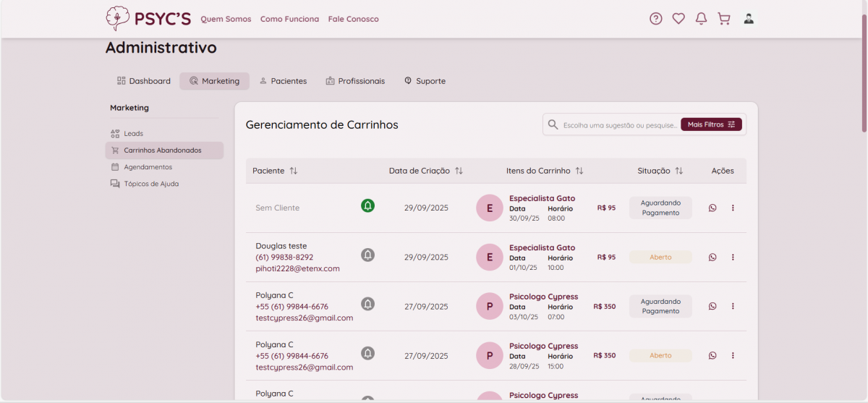This screenshot has height=403, width=868.
Task: Sort table by Paciente column
Action: [293, 171]
